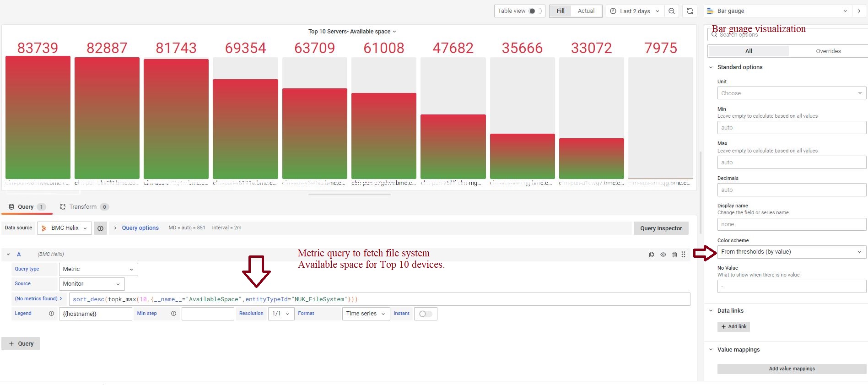Delete query A with trash icon

674,255
